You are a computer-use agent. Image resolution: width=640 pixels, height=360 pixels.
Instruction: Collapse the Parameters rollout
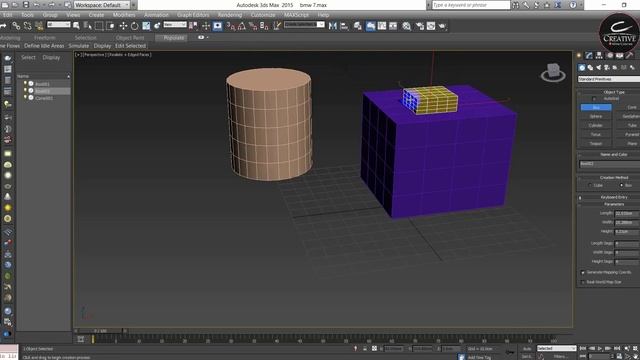609,204
